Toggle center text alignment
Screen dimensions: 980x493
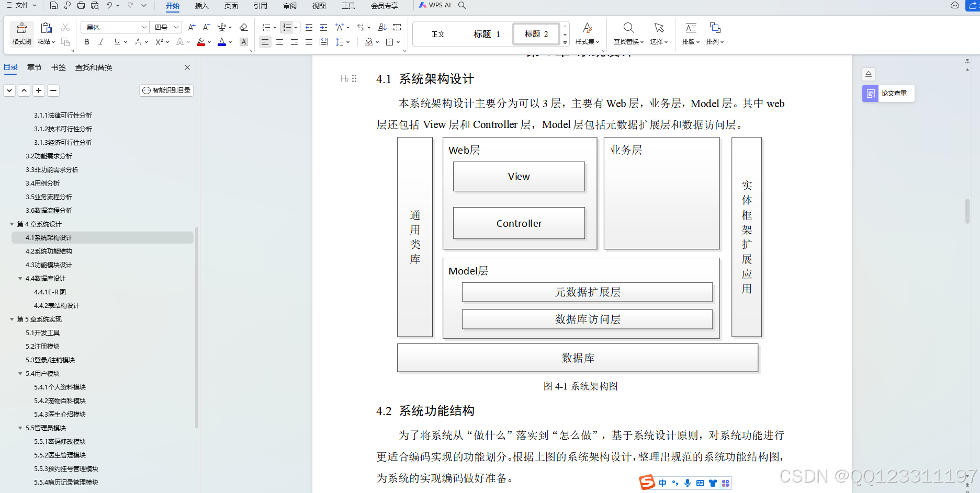click(x=279, y=42)
